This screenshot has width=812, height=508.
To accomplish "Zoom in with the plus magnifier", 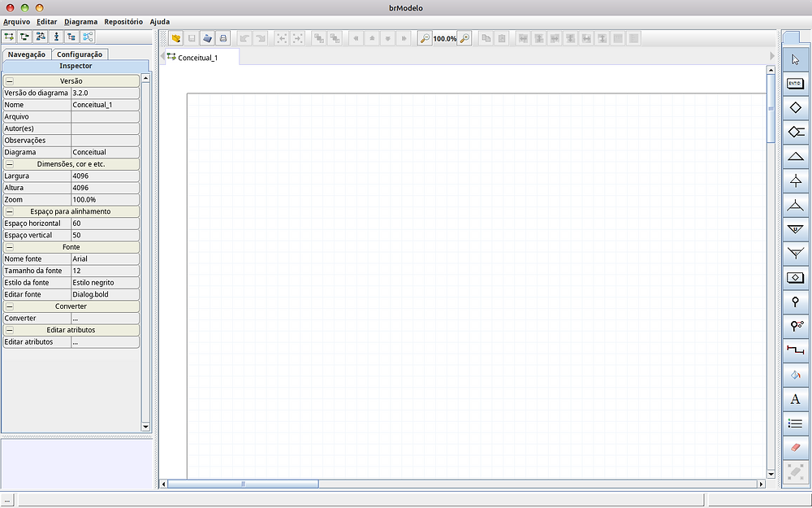I will pyautogui.click(x=464, y=38).
